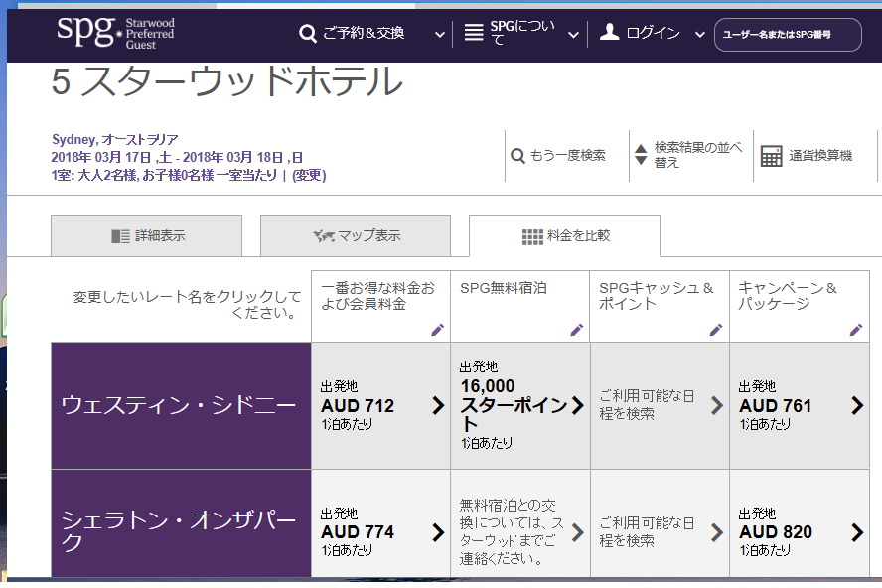
Task: Click the キャンペーン&パッケージ rate header
Action: click(787, 296)
